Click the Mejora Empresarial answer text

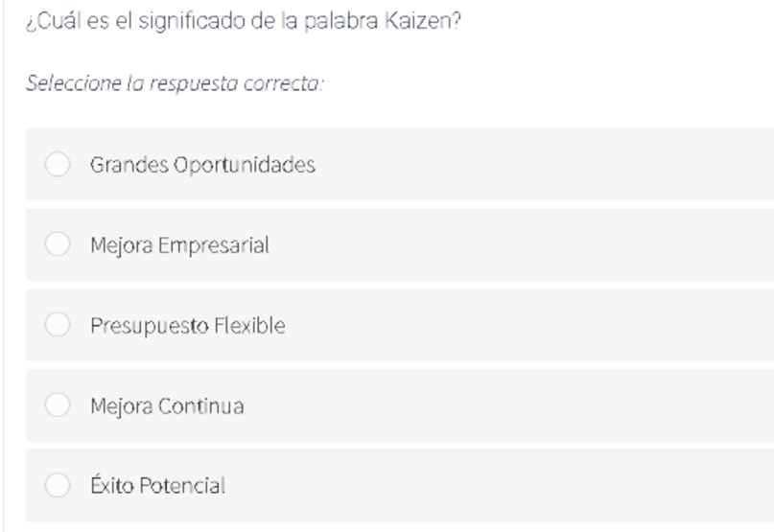pos(179,245)
